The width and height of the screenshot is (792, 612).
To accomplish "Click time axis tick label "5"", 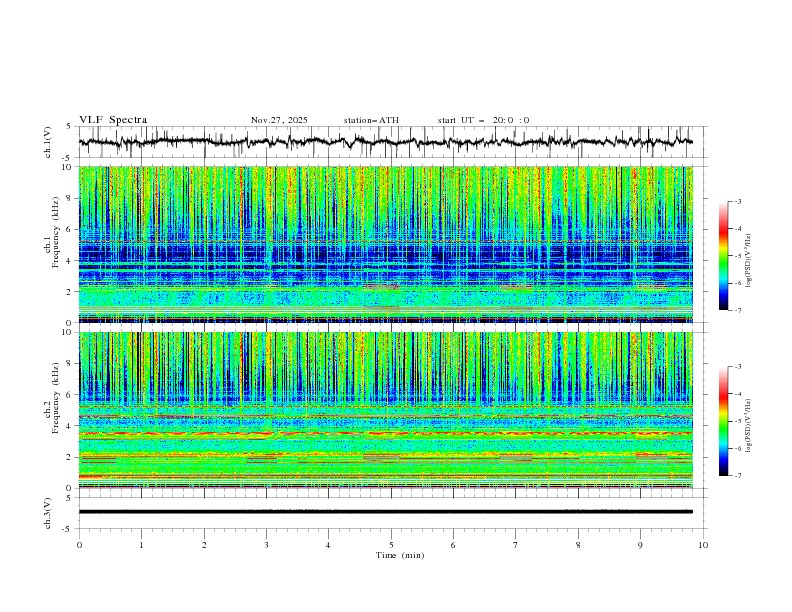I will [391, 545].
